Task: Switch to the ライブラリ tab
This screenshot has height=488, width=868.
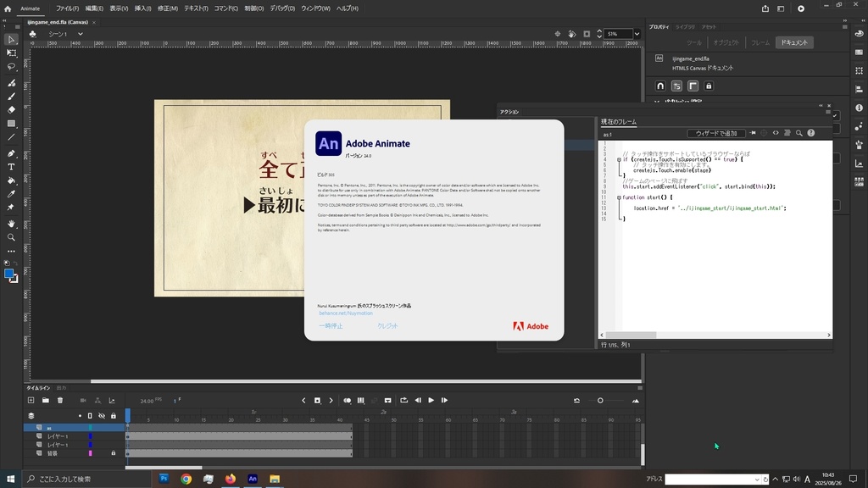Action: coord(685,26)
